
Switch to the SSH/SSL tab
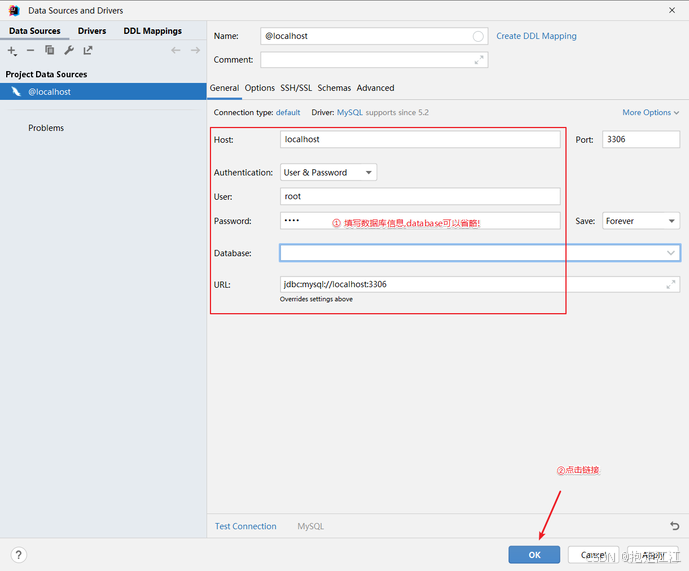(296, 88)
